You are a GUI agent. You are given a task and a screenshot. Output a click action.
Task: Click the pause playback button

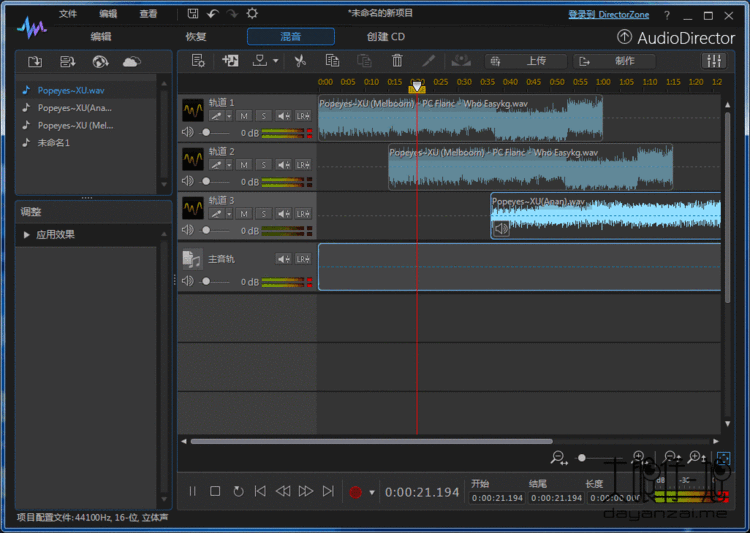point(192,491)
